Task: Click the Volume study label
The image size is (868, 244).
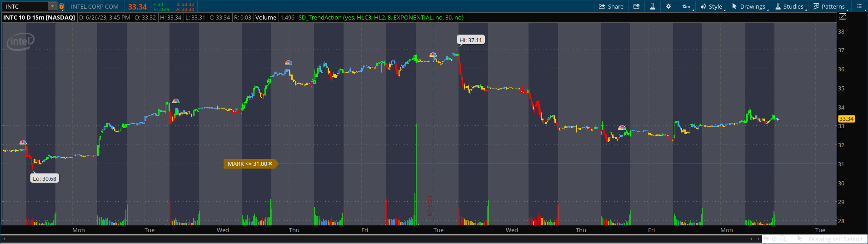Action: point(266,17)
